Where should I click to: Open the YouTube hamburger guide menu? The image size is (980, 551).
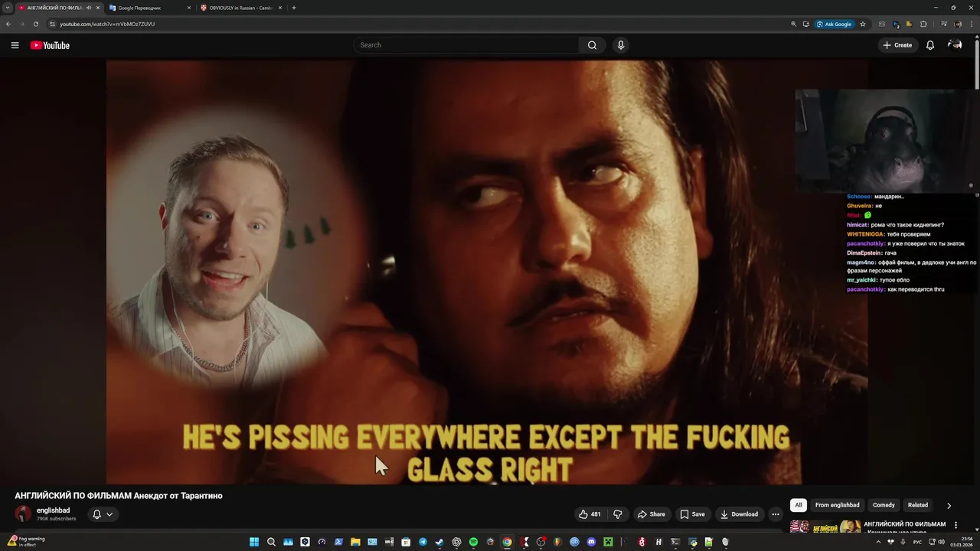(x=15, y=45)
